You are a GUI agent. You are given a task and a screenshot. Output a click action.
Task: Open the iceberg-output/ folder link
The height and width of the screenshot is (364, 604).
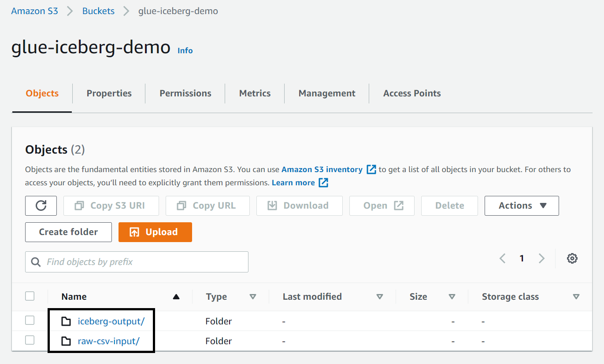click(x=111, y=321)
